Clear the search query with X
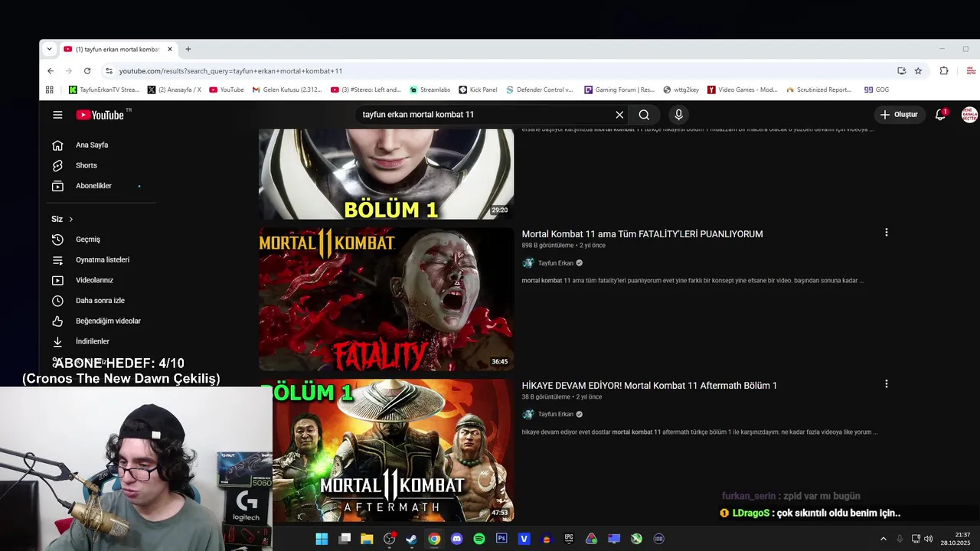Image resolution: width=980 pixels, height=551 pixels. tap(619, 115)
